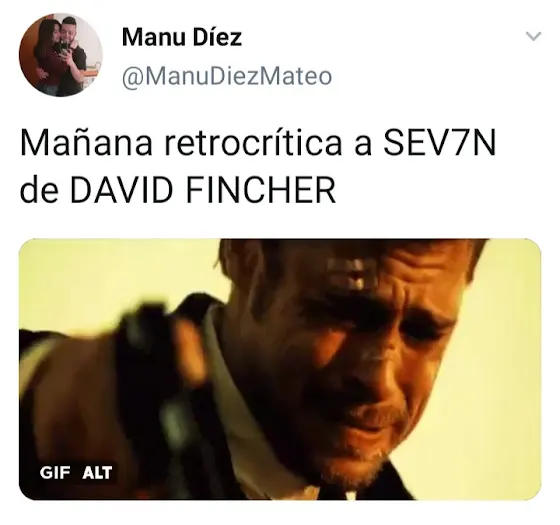Click the Manu Díez display name

click(x=182, y=37)
